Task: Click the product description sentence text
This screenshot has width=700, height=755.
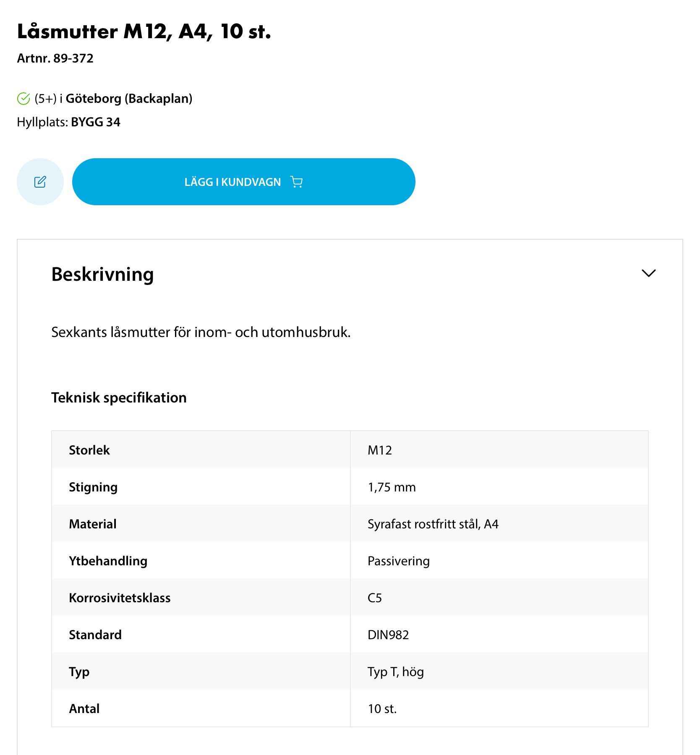Action: click(x=201, y=332)
